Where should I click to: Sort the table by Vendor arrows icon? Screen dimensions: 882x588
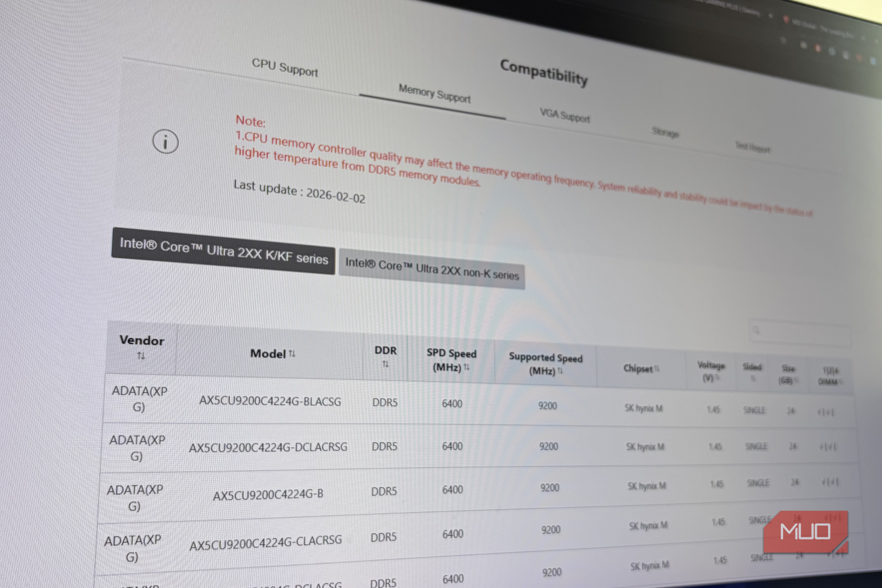(x=141, y=356)
